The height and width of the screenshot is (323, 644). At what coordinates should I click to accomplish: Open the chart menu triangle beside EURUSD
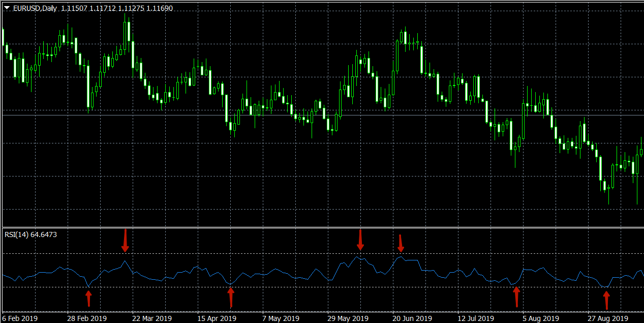click(8, 9)
